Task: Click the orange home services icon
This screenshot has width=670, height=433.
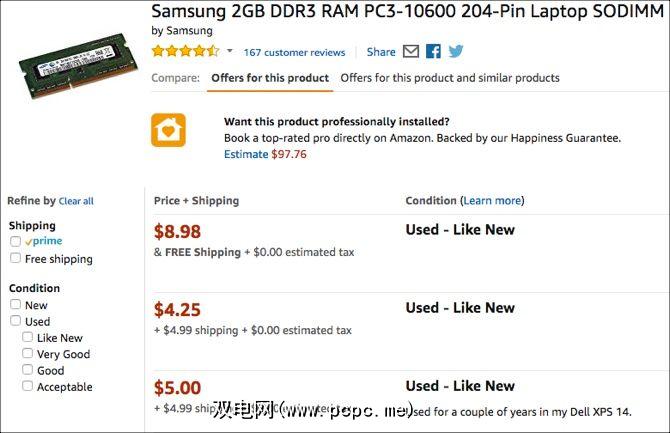Action: click(x=168, y=130)
